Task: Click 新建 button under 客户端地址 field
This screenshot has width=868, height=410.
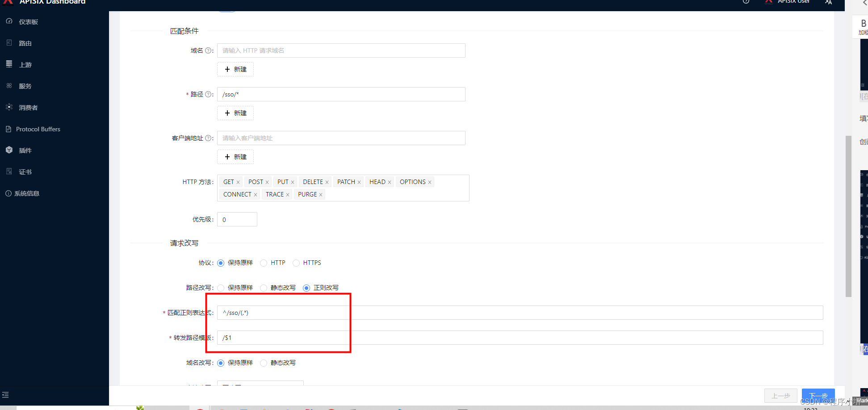Action: (x=235, y=157)
